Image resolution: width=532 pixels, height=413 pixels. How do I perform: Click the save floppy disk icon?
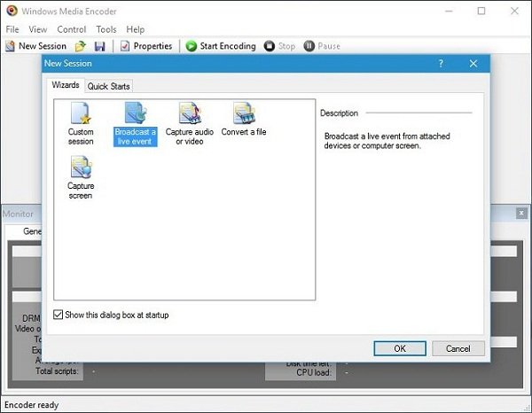[x=100, y=46]
